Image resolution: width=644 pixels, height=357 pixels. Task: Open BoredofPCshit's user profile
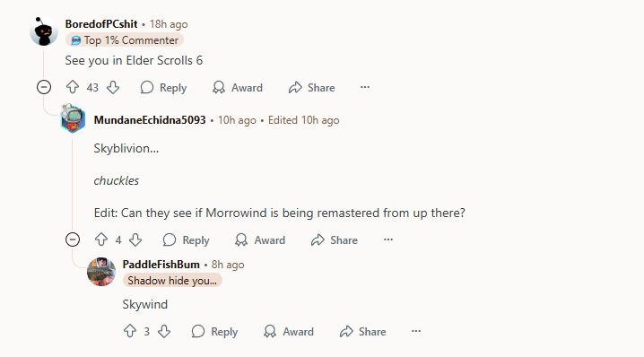pyautogui.click(x=101, y=24)
